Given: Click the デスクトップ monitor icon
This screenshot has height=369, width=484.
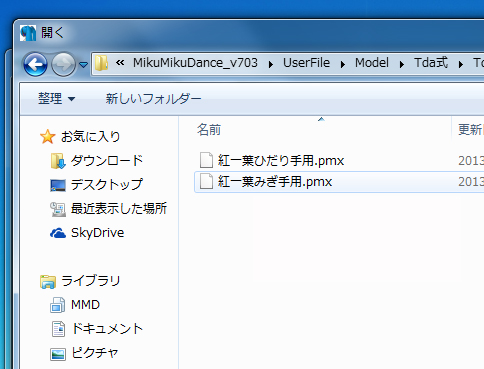Looking at the screenshot, I should coord(58,185).
